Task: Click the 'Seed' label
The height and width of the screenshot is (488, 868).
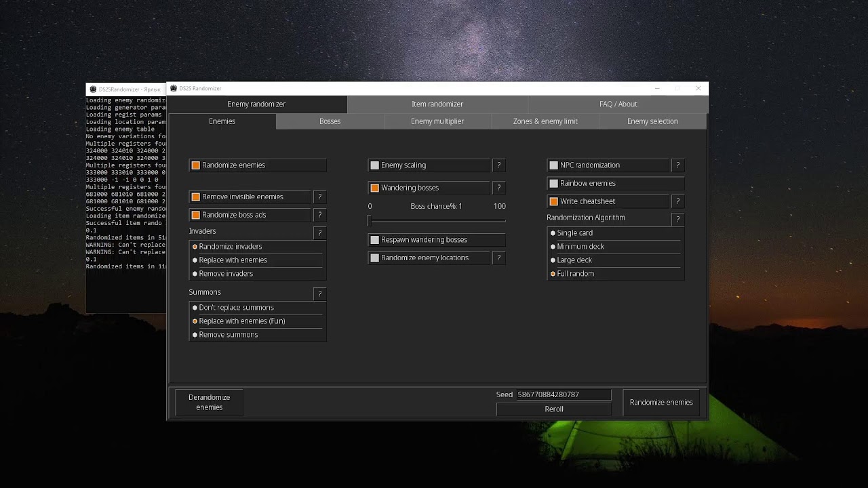Action: [505, 394]
